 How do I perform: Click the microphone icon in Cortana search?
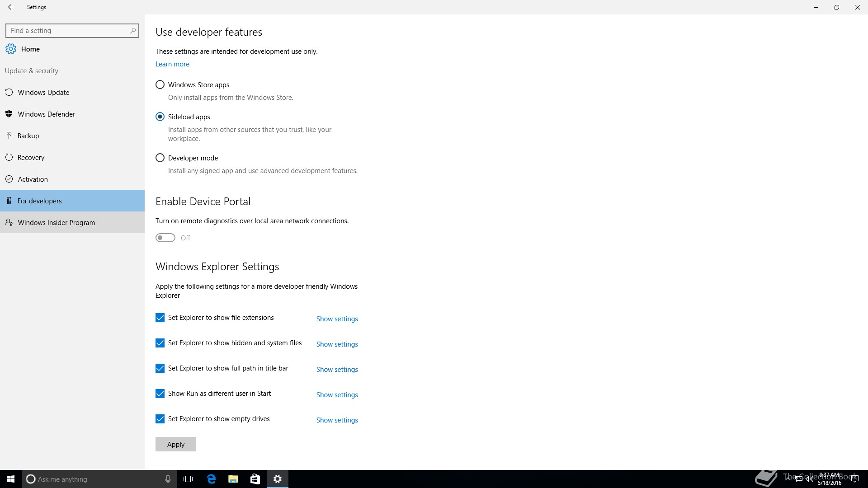(168, 479)
